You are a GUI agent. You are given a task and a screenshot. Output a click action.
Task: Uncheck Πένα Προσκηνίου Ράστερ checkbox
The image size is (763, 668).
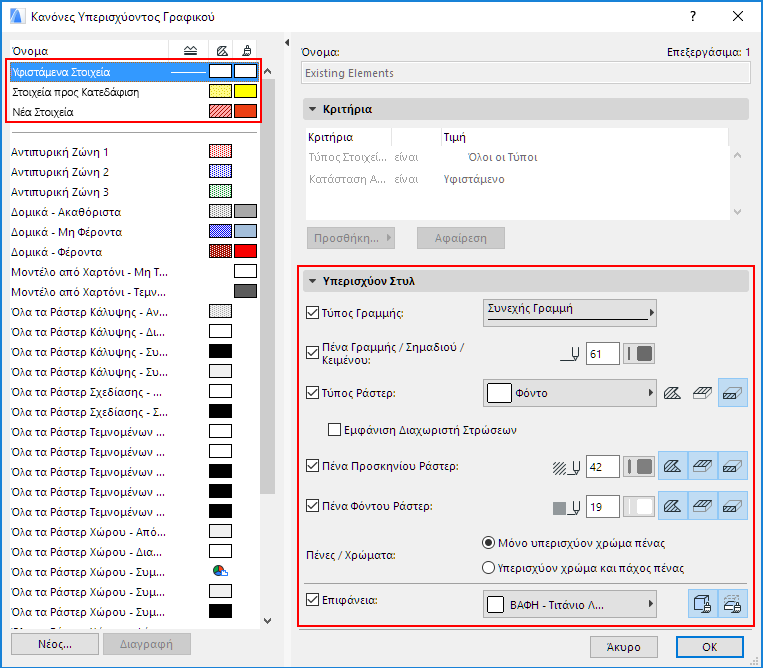(x=312, y=466)
